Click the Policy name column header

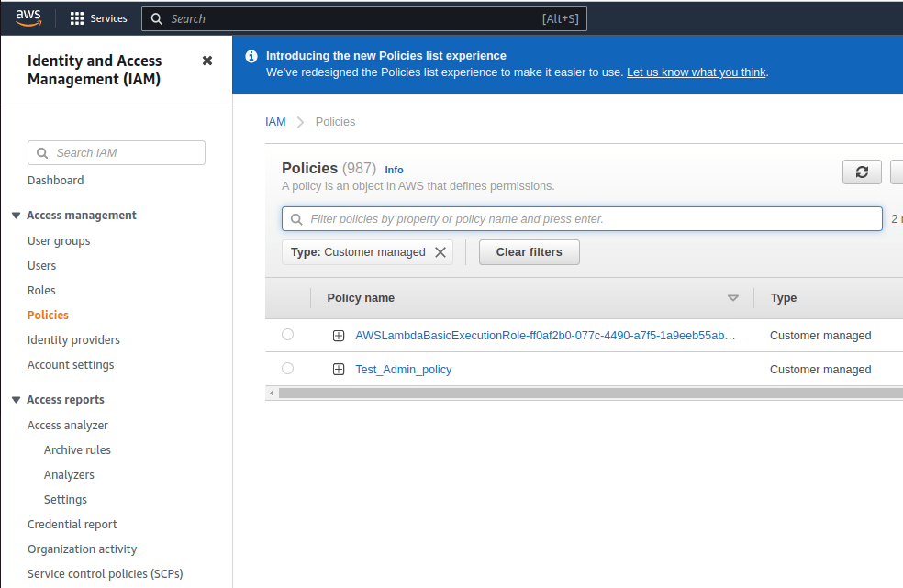(x=361, y=298)
